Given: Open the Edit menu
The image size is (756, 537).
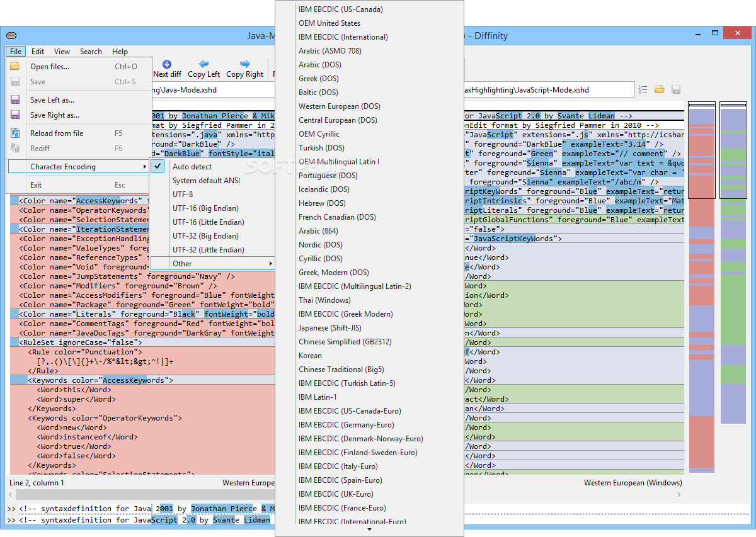Looking at the screenshot, I should click(38, 52).
